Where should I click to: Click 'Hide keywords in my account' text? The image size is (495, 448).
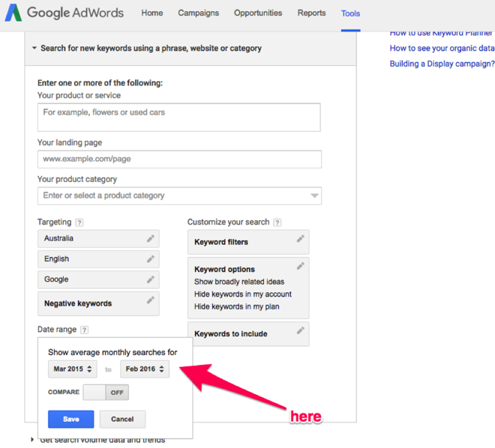(243, 294)
